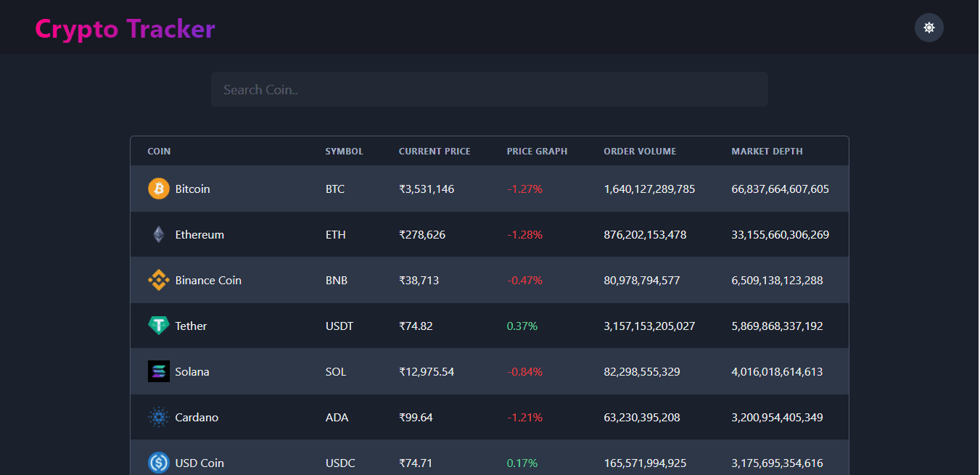Click the PRICE GRAPH column header
Screen dimensions: 980x475
click(x=537, y=152)
